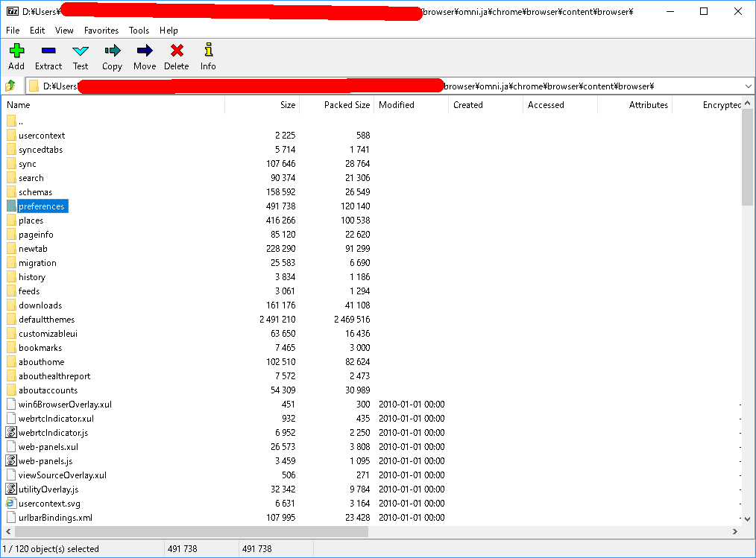756x558 pixels.
Task: Go up one folder level icon
Action: (10, 86)
